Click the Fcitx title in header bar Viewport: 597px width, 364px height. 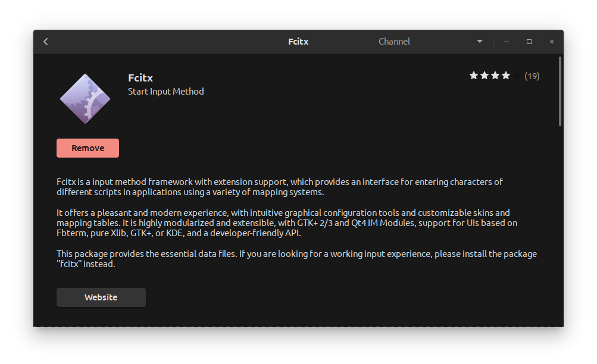point(298,42)
